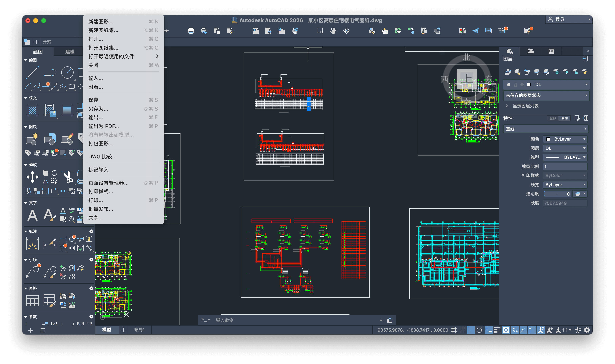Click the Plot printer icon in toolbar
The width and height of the screenshot is (615, 364).
point(191,31)
